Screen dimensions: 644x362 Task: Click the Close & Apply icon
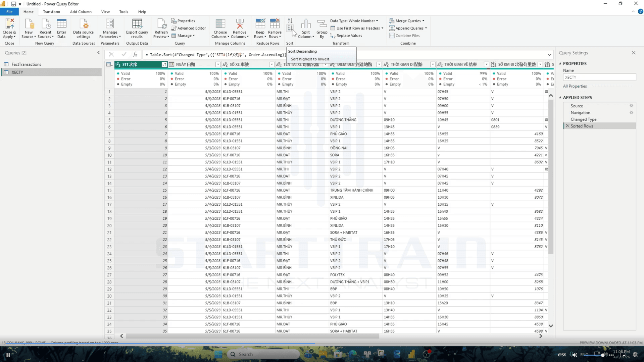click(9, 24)
